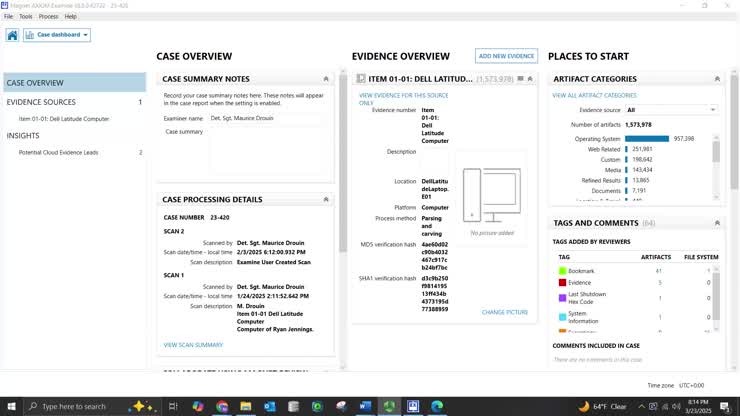Image resolution: width=740 pixels, height=416 pixels.
Task: Open the Evidence source dropdown
Action: (x=671, y=110)
